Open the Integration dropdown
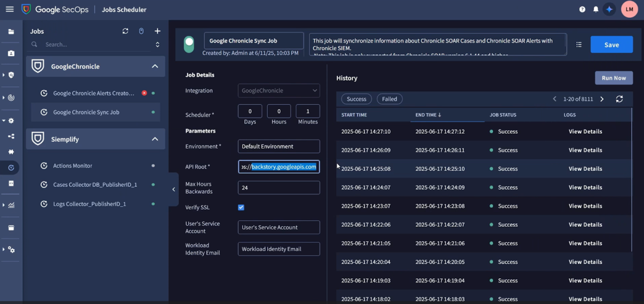The height and width of the screenshot is (304, 644). pos(279,91)
